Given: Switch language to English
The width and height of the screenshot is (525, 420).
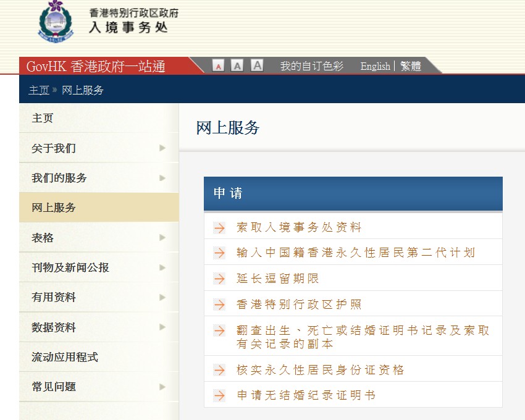Looking at the screenshot, I should point(375,66).
